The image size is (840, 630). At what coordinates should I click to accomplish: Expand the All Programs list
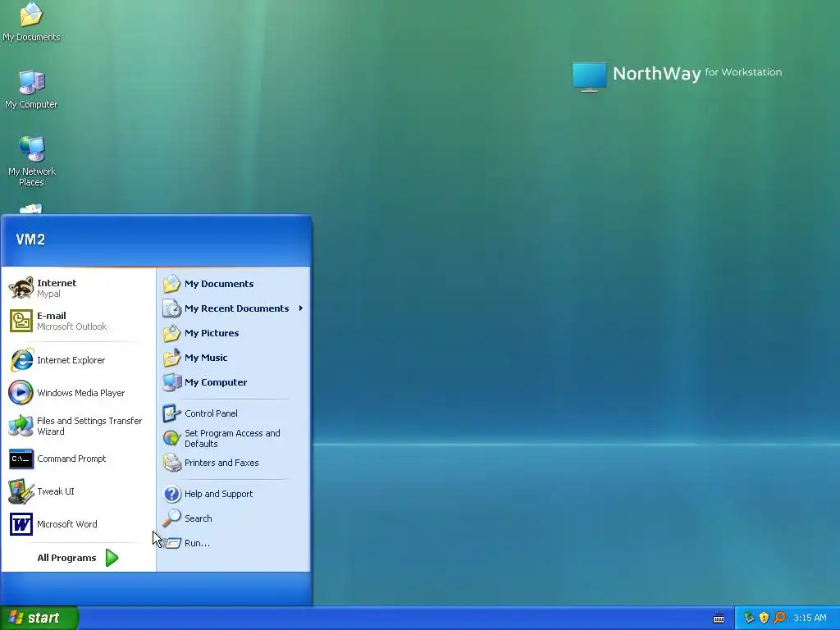pos(78,558)
